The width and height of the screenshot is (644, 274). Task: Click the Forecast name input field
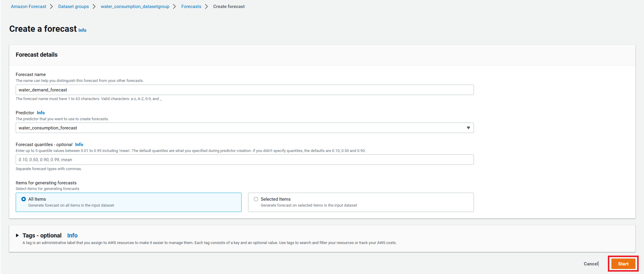[245, 90]
